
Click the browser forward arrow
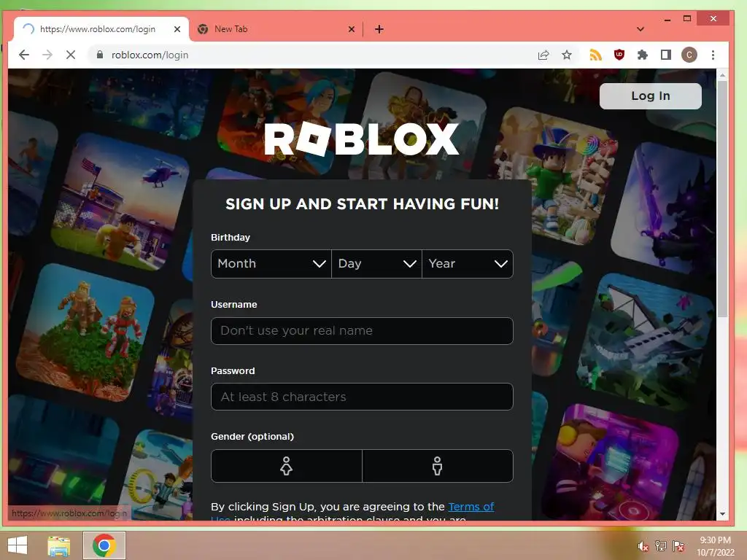point(47,55)
